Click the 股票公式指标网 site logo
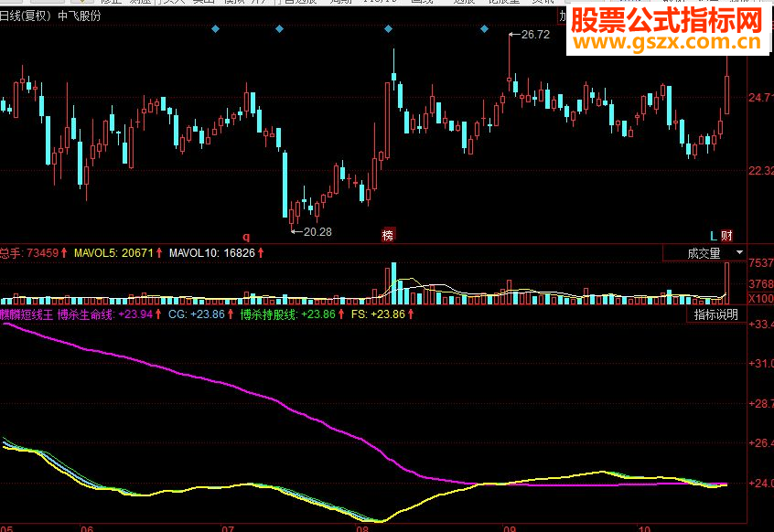 click(x=662, y=18)
